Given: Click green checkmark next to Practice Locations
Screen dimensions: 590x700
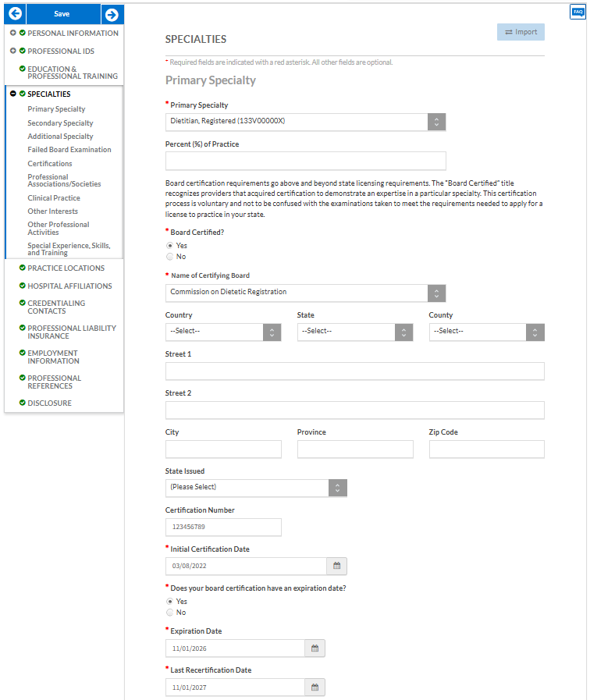Looking at the screenshot, I should pyautogui.click(x=23, y=268).
